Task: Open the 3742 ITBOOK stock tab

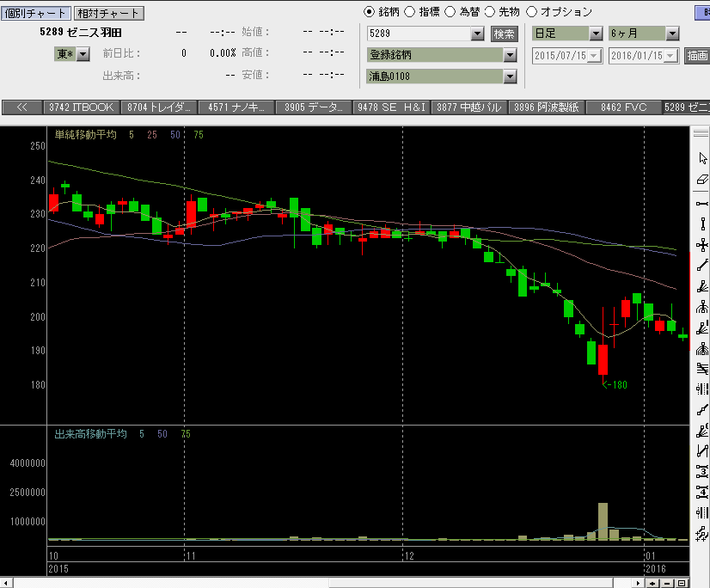Action: [82, 107]
